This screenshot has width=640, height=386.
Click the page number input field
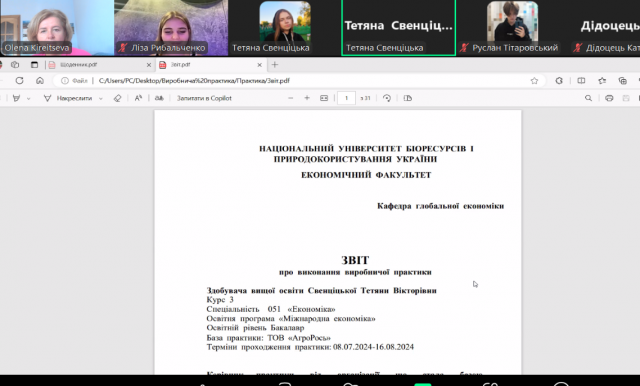click(346, 98)
